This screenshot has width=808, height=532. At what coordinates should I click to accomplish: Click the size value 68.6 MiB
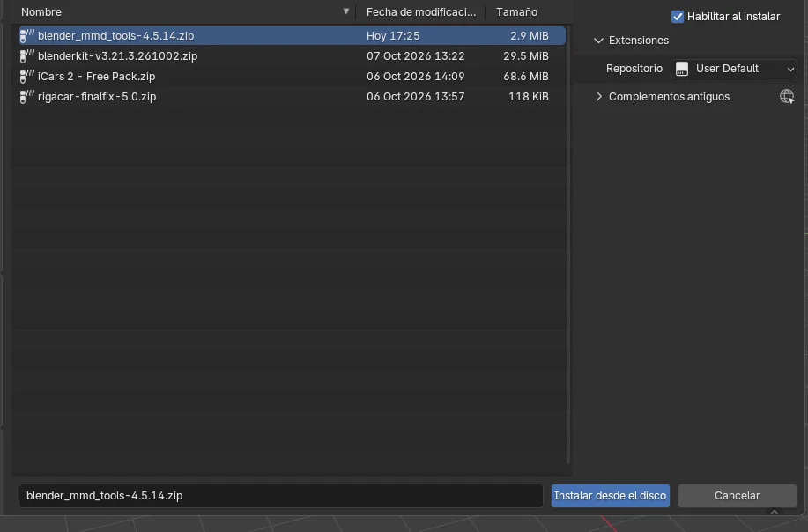[x=526, y=77]
